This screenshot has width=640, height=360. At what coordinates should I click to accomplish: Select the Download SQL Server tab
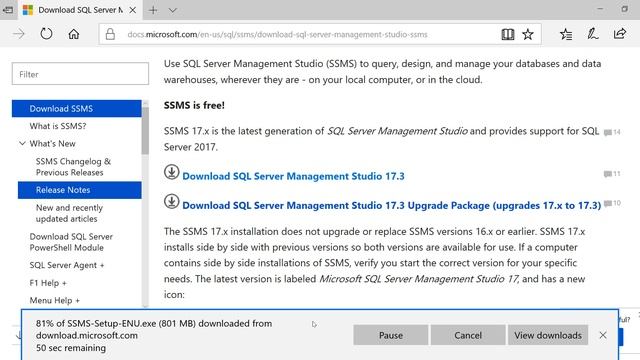click(80, 10)
